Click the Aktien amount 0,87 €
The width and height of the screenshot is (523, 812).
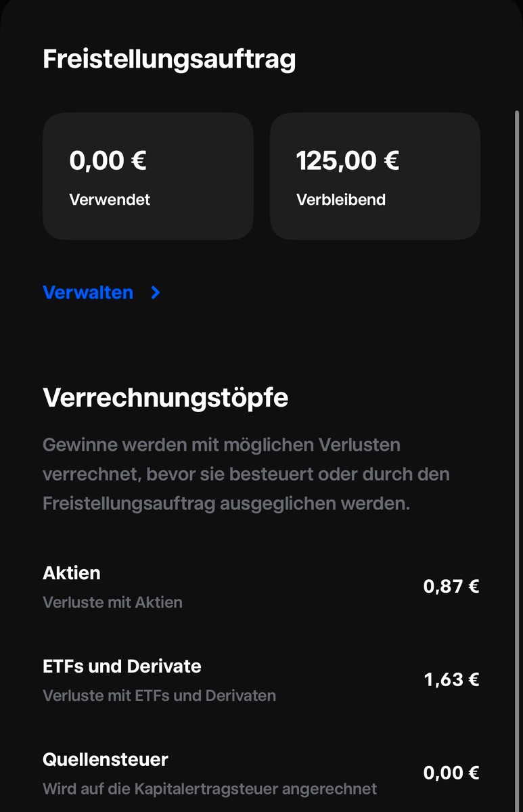pyautogui.click(x=451, y=587)
